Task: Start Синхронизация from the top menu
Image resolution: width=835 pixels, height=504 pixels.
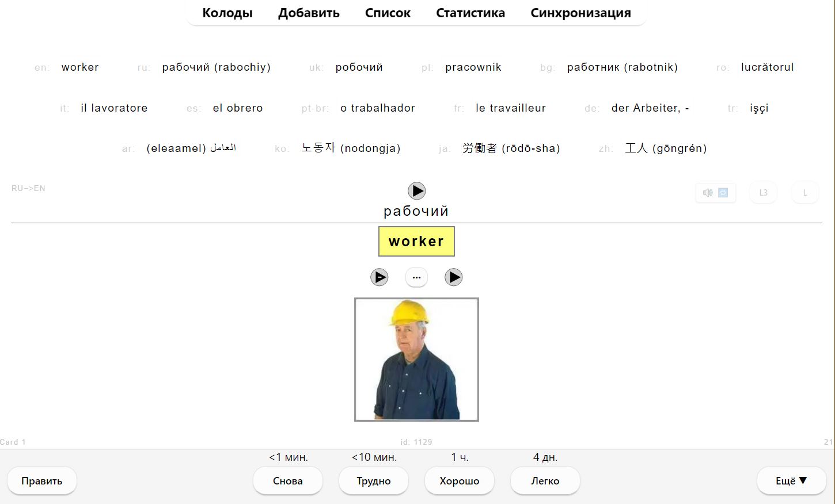Action: 580,13
